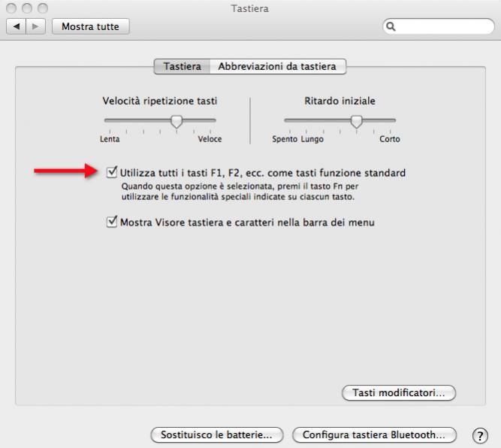The image size is (501, 448).
Task: Open the Tasti modificatori… dialog
Action: (398, 392)
